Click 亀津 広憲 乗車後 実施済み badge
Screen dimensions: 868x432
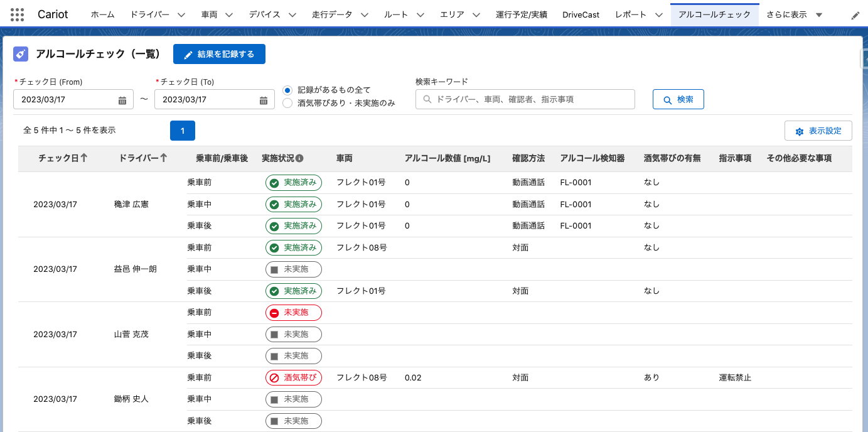coord(293,225)
